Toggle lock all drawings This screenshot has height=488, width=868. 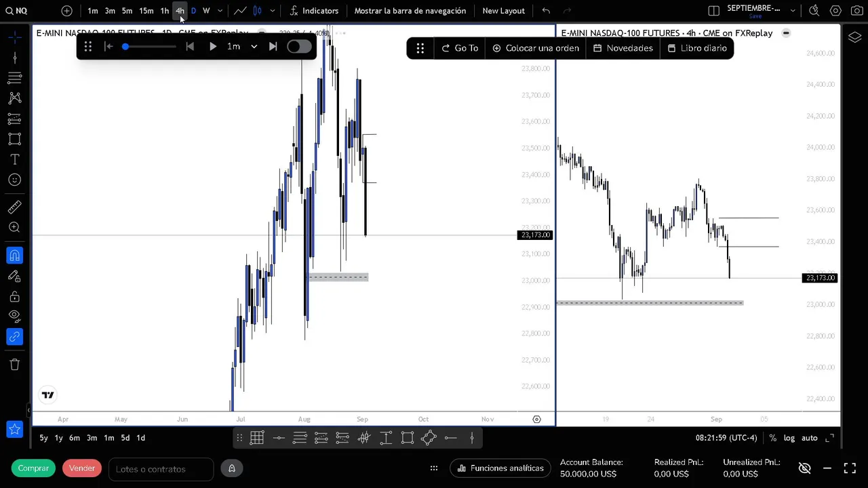[x=14, y=296]
